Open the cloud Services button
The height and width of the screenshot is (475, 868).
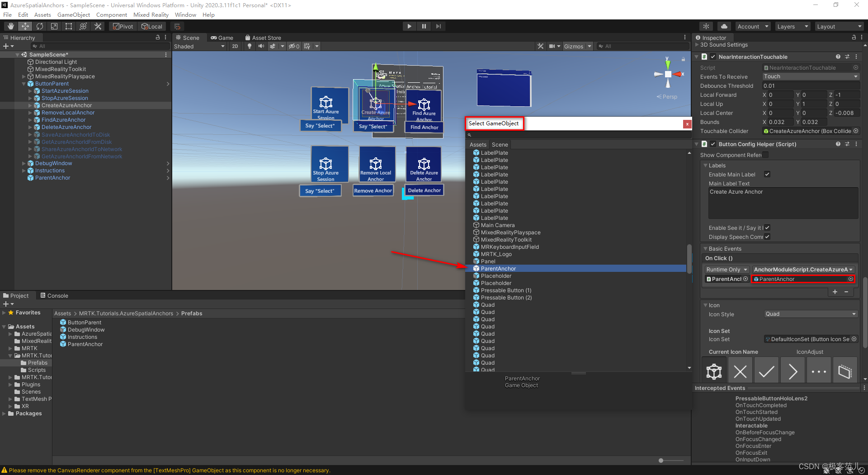point(724,26)
